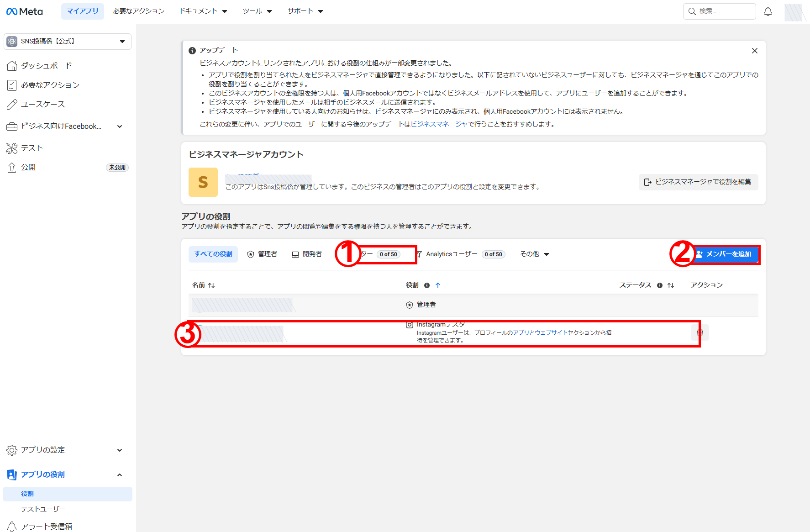The height and width of the screenshot is (532, 810).
Task: Open ビジネスマネージャ link in update notice
Action: [x=439, y=124]
